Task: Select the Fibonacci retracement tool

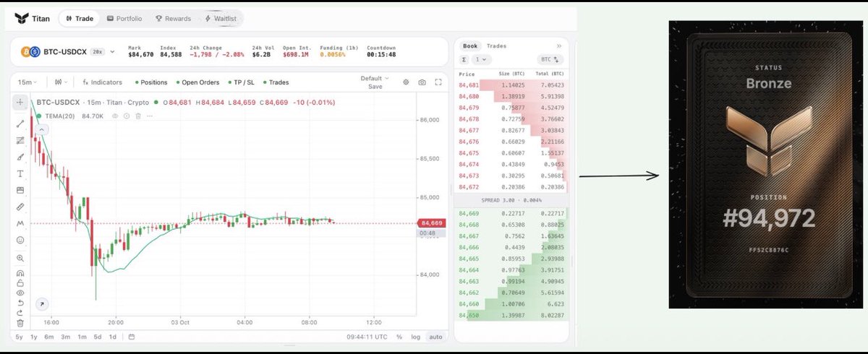Action: (20, 140)
